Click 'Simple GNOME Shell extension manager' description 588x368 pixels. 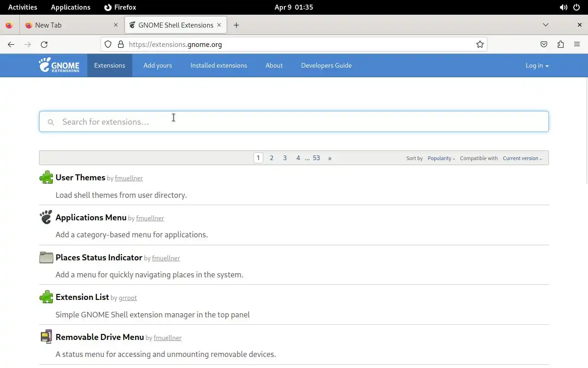pyautogui.click(x=153, y=315)
